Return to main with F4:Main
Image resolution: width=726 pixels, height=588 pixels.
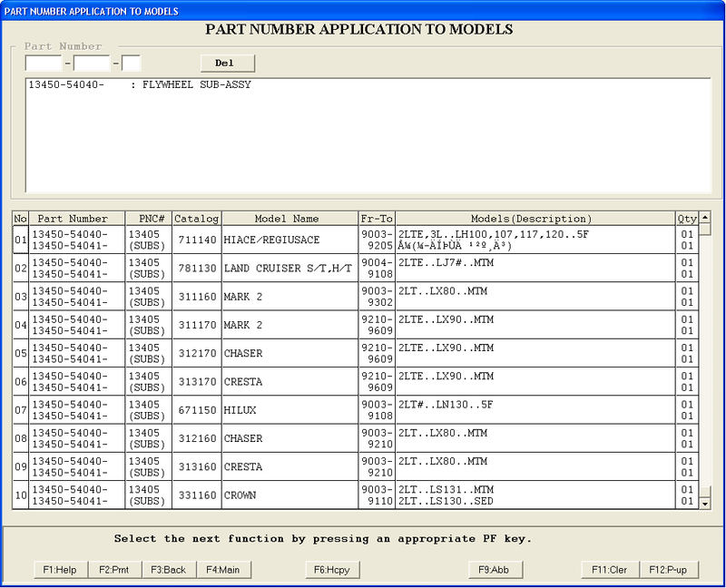[x=223, y=570]
